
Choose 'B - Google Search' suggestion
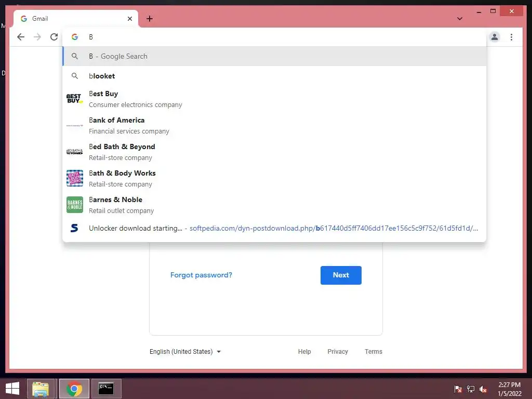click(274, 56)
